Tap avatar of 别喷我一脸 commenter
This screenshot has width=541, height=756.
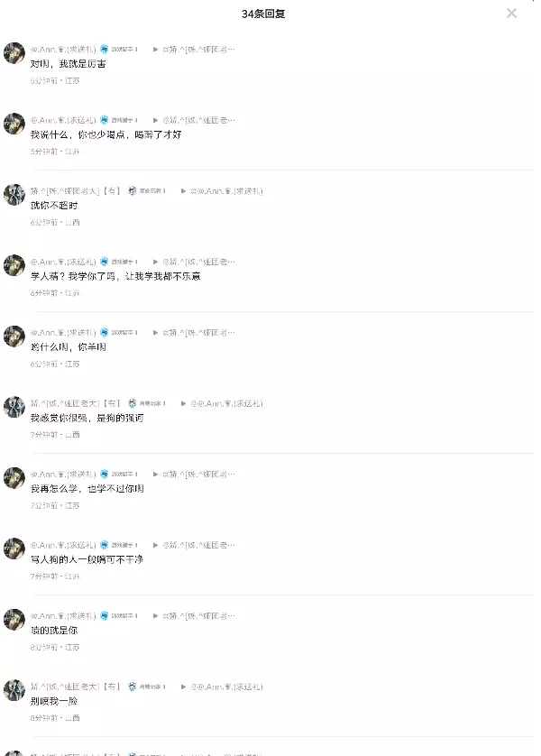[14, 690]
